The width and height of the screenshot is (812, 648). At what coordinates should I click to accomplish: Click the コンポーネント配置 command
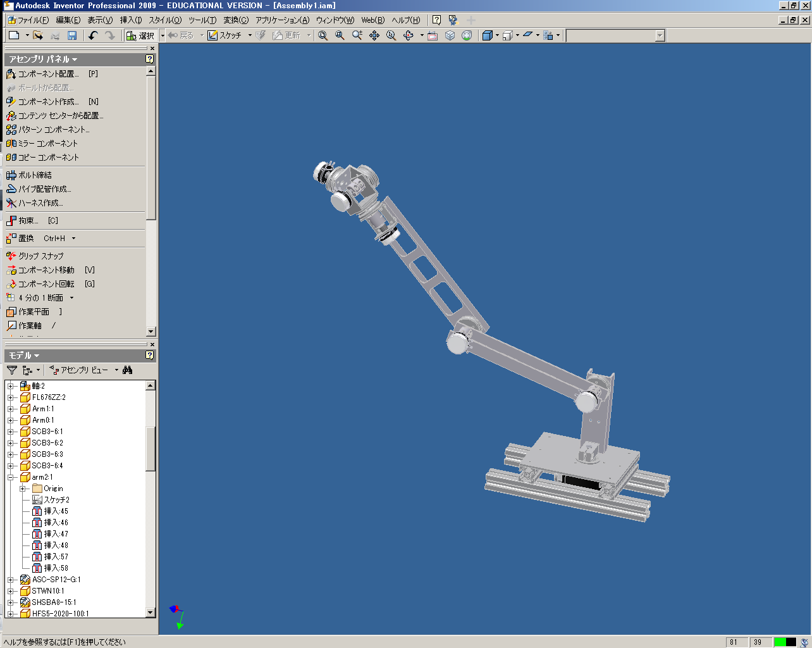coord(47,74)
